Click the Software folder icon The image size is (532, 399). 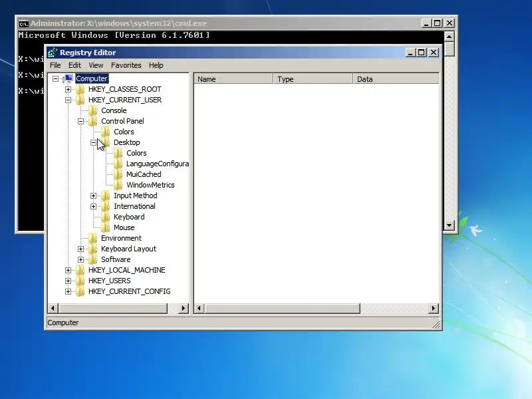pos(93,259)
